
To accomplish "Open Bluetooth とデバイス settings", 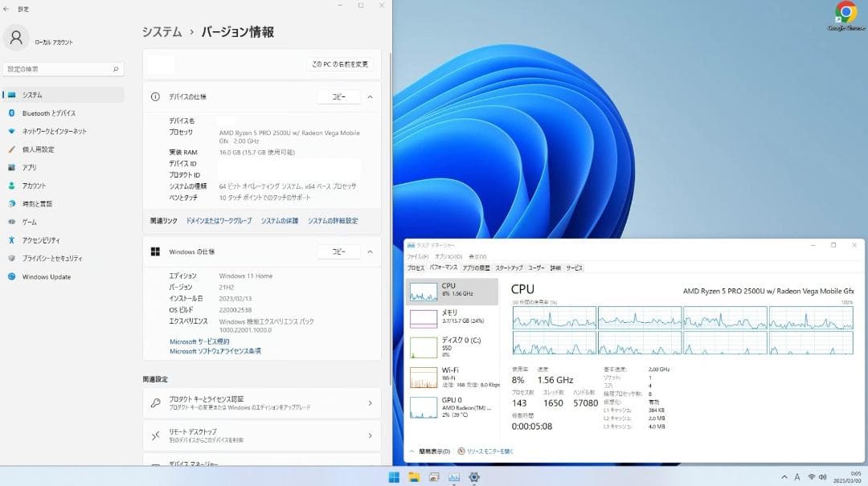I will click(48, 113).
